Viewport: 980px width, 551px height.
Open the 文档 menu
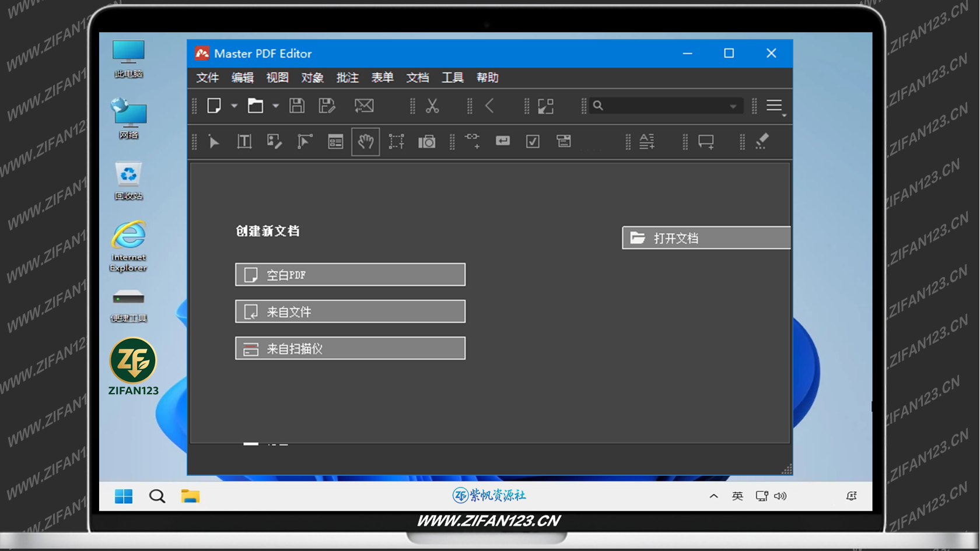tap(418, 78)
